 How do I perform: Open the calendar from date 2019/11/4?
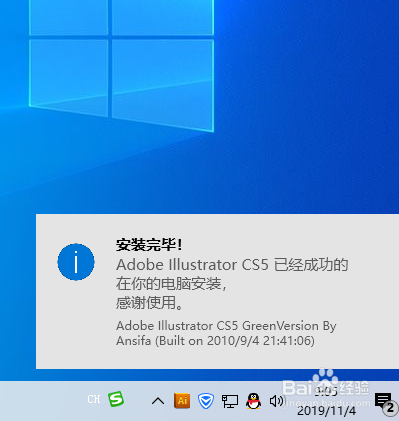pos(326,411)
